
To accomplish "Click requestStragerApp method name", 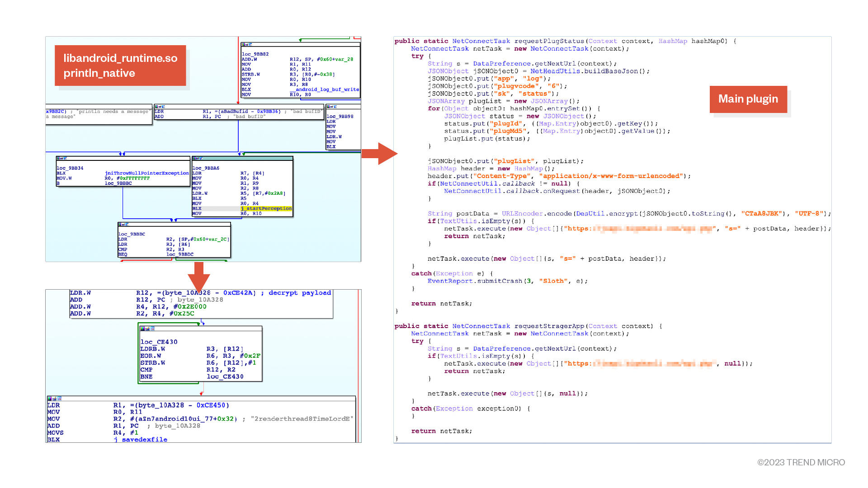I will [x=549, y=326].
